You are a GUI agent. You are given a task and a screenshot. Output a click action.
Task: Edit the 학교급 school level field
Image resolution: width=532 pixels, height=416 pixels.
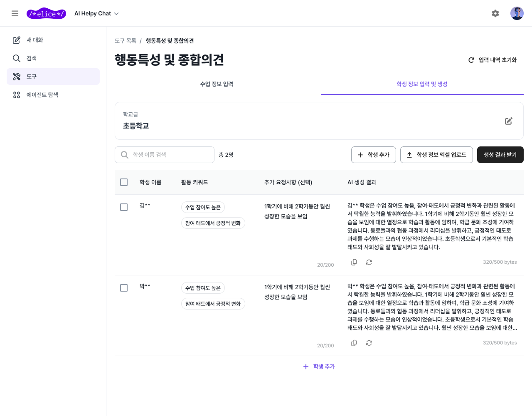pyautogui.click(x=508, y=121)
